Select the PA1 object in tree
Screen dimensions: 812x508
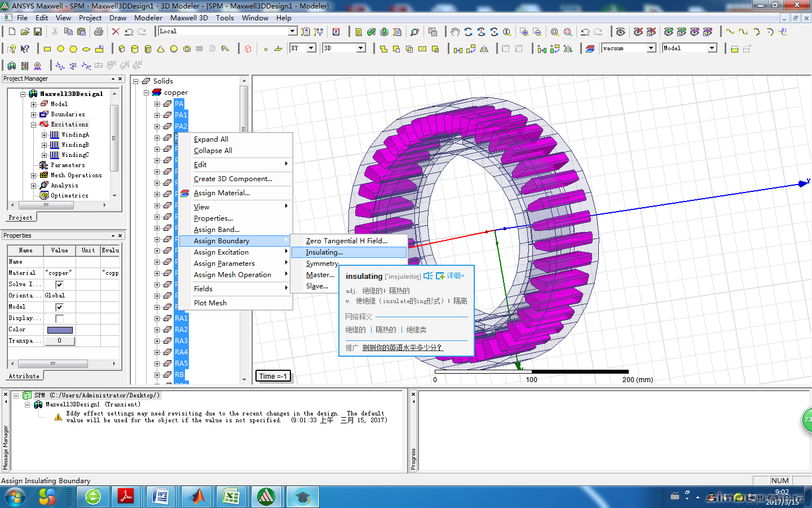coord(180,115)
